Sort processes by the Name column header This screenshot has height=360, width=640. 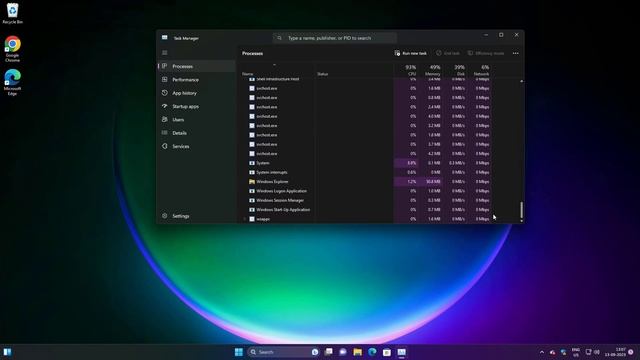(x=248, y=74)
